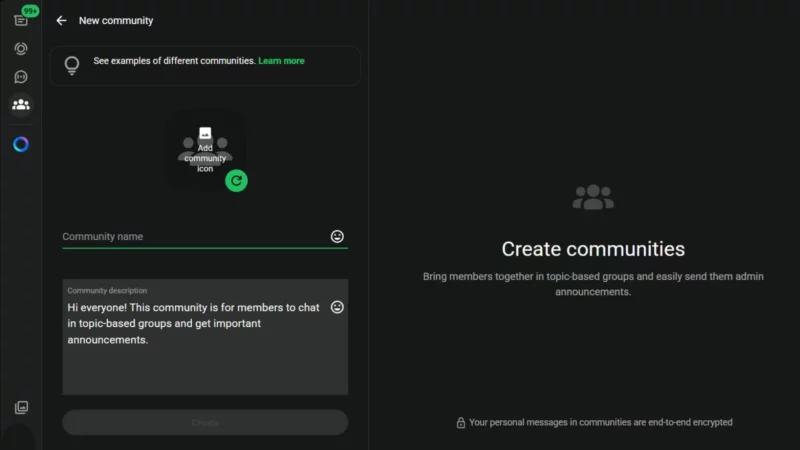Open the media gallery icon at sidebar bottom
This screenshot has height=450, width=800.
point(21,407)
